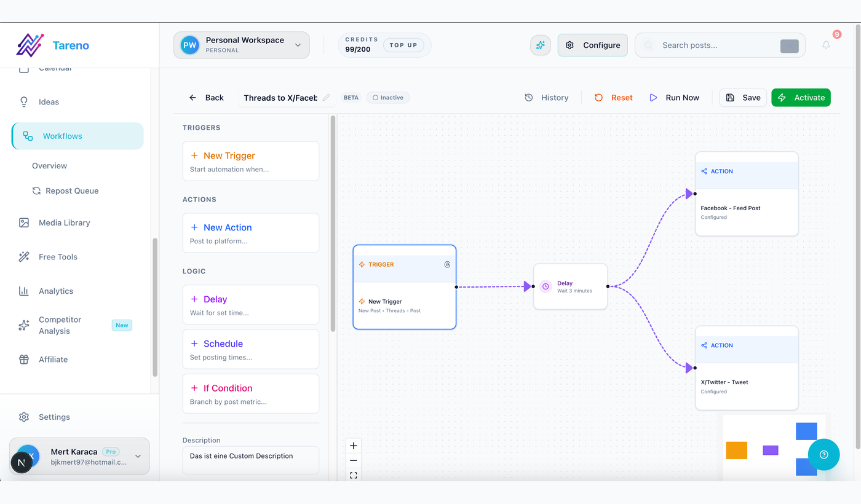Click the canvas minimap

773,448
